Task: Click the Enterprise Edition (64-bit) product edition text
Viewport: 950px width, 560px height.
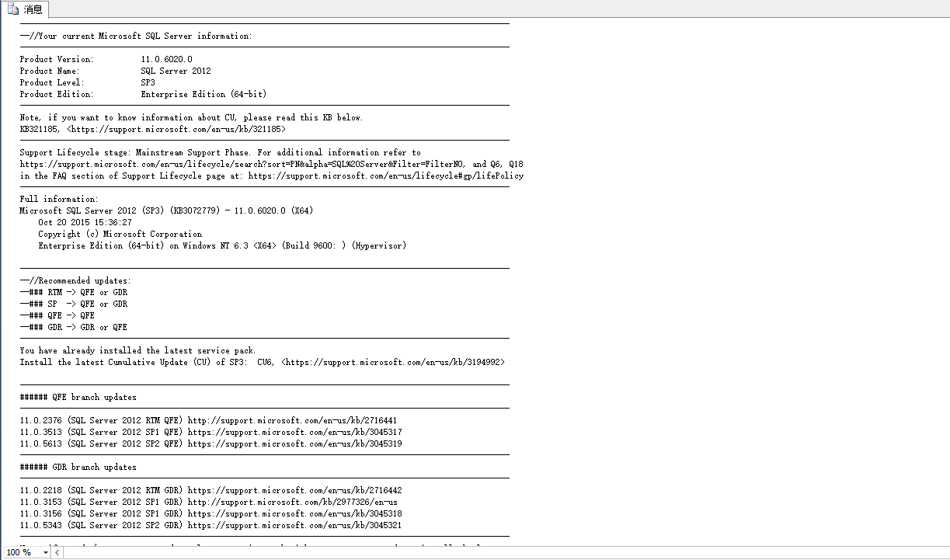Action: pyautogui.click(x=204, y=94)
